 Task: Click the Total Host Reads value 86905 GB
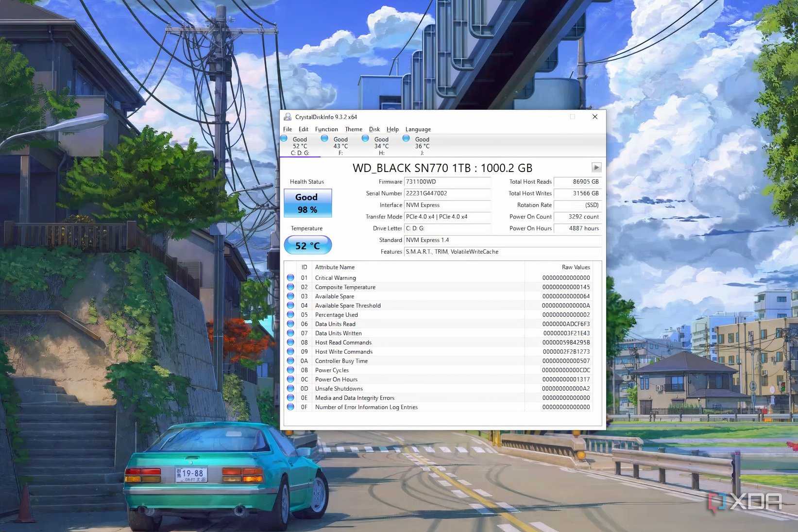[x=577, y=182]
